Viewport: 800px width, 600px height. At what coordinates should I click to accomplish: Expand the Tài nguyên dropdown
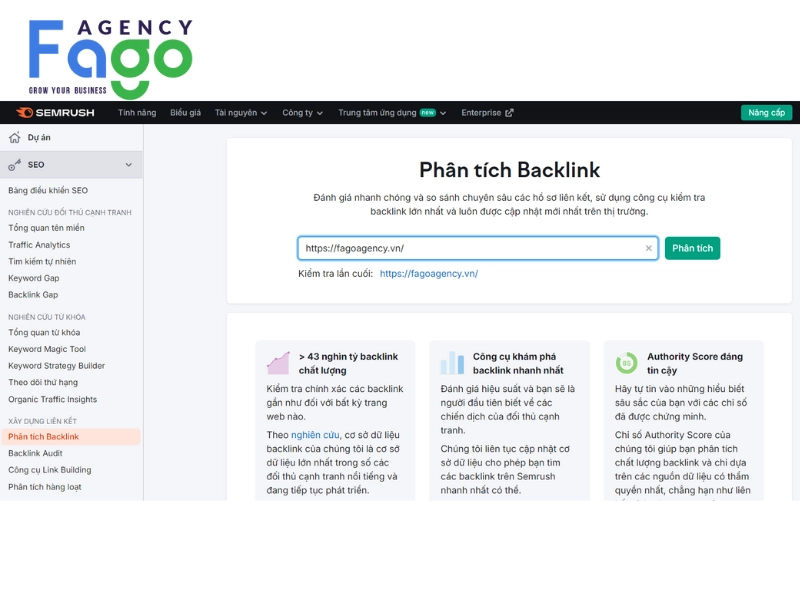[x=240, y=113]
